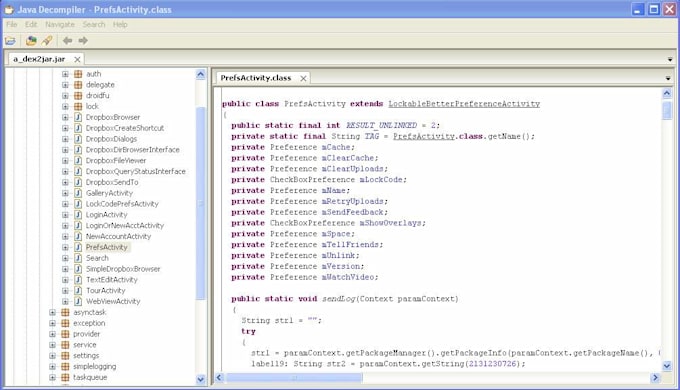680x390 pixels.
Task: Click the RESULT_UNLINKED constant in code
Action: click(381, 125)
